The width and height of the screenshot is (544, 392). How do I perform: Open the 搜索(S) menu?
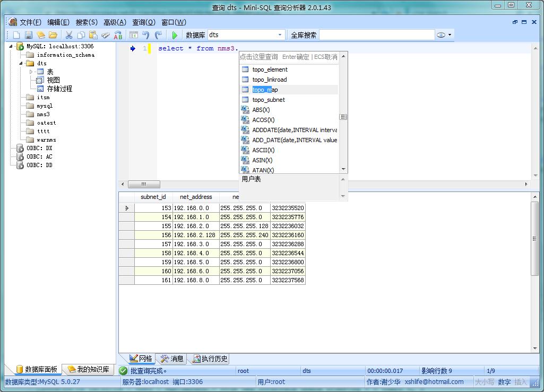point(87,22)
